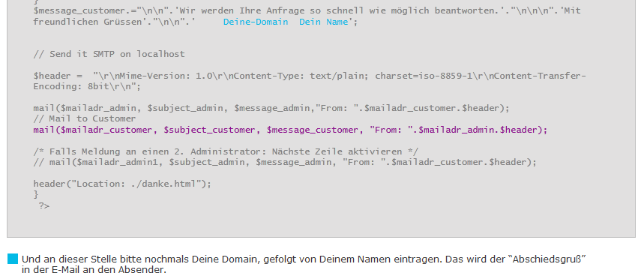Click the mail($mailadr_admin, $subject_admin line
This screenshot has width=644, height=279.
[x=271, y=109]
